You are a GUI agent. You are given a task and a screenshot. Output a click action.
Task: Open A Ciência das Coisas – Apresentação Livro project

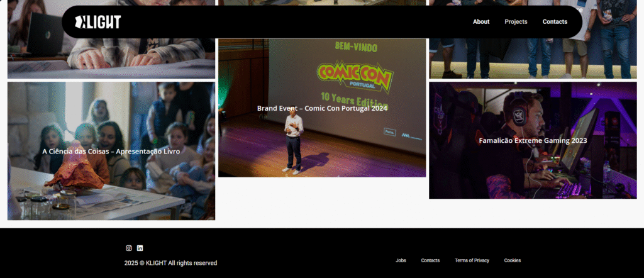[111, 151]
